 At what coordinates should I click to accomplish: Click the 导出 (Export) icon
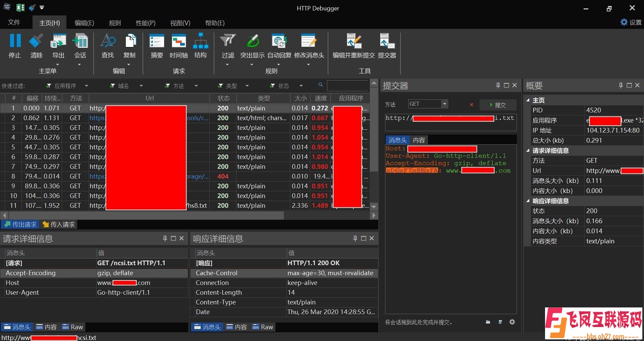(58, 41)
